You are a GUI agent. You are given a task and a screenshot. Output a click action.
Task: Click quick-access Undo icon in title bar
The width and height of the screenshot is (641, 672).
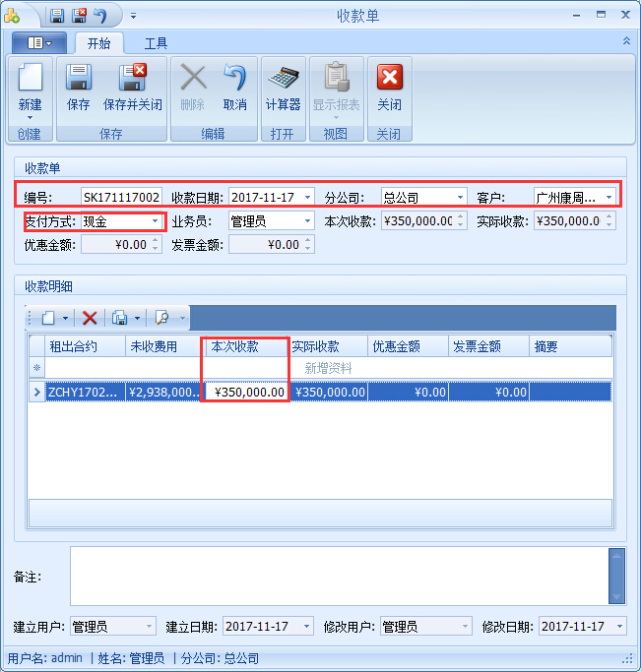[100, 16]
